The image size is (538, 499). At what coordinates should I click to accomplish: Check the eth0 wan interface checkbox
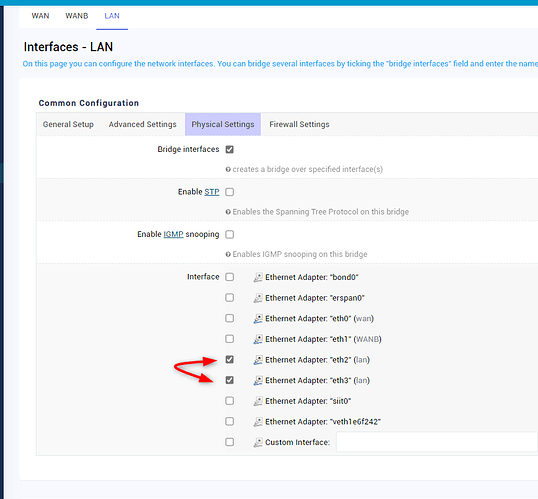230,318
